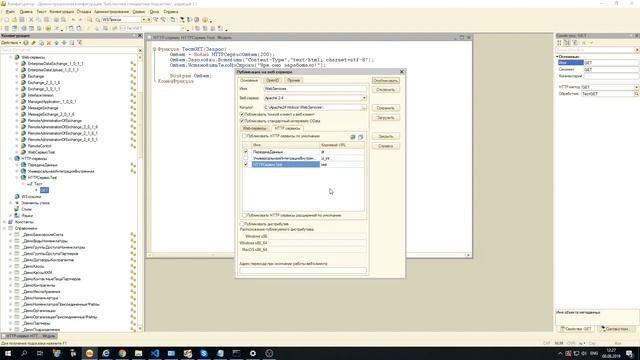
Task: Click the horizontal scrollbar of the module code window
Action: [x=309, y=255]
